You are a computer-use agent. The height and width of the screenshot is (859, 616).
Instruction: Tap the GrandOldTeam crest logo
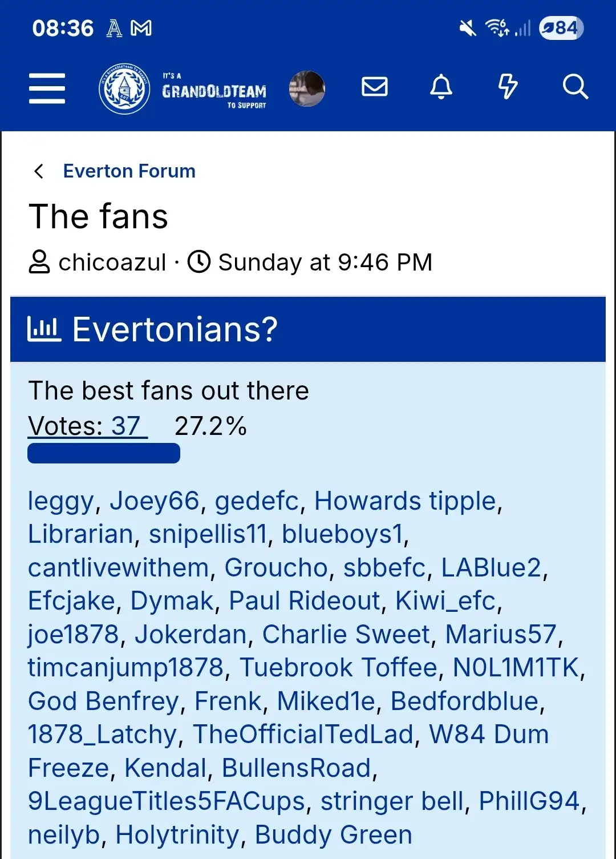(x=124, y=88)
